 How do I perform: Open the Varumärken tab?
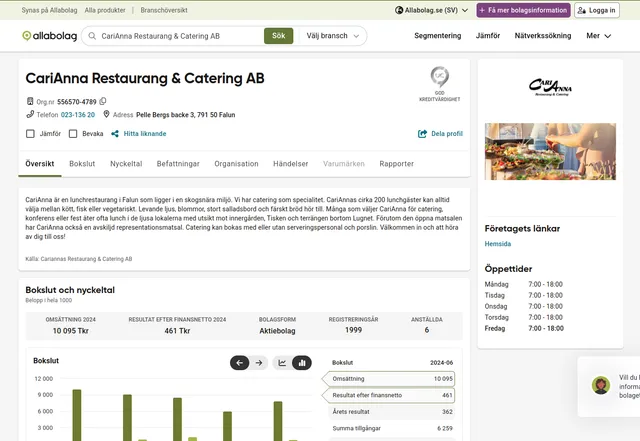click(344, 164)
